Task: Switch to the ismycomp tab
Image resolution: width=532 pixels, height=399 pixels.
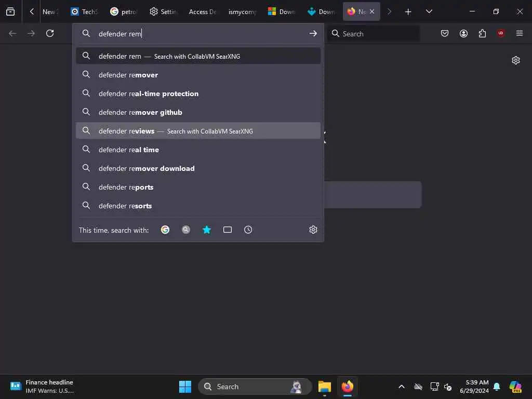Action: (242, 11)
